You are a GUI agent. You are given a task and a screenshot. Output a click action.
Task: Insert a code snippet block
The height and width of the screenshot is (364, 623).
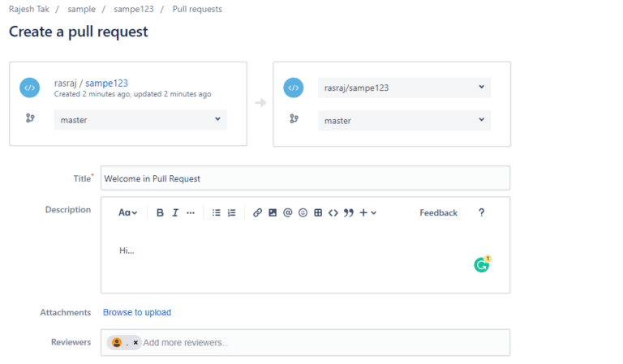pyautogui.click(x=333, y=213)
